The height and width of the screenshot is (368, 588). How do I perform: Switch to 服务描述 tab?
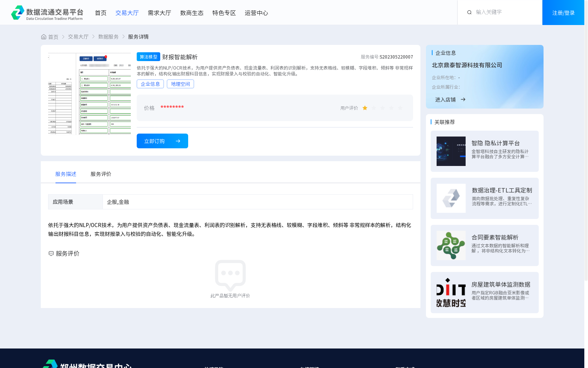[66, 174]
